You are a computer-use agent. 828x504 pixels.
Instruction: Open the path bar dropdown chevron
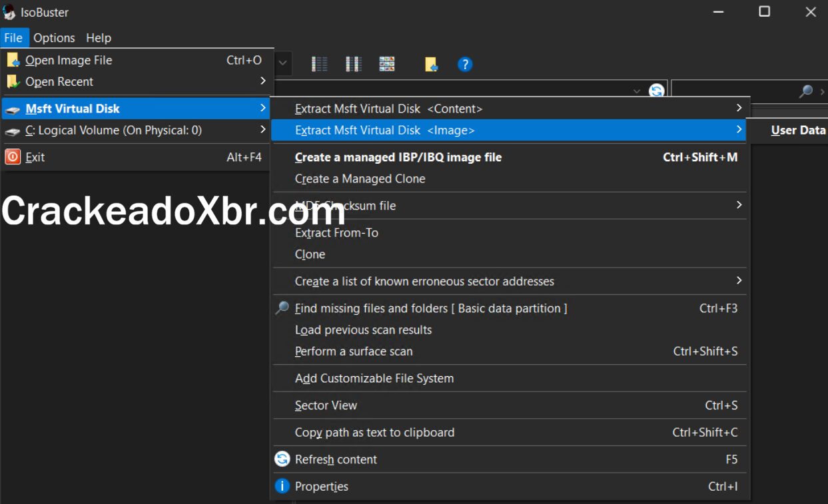pos(637,91)
